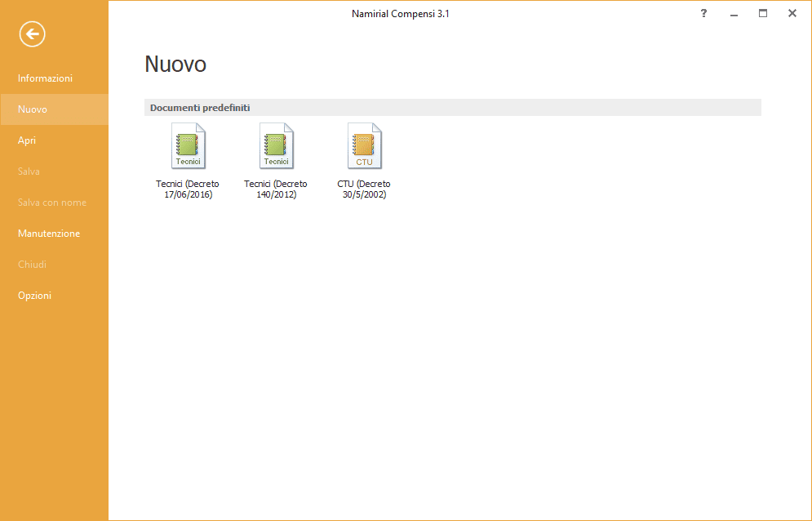Open help via the question mark icon

click(x=703, y=13)
